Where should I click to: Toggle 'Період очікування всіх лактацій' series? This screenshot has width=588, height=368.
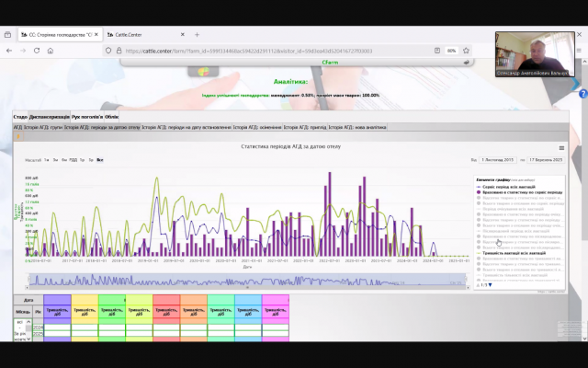pyautogui.click(x=510, y=209)
